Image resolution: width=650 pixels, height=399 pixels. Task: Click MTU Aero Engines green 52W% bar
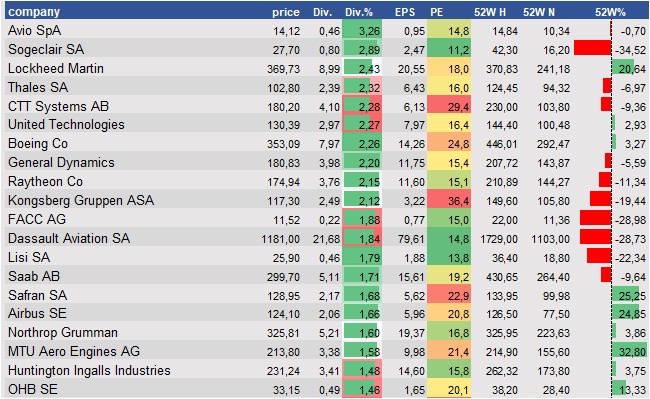tap(629, 351)
